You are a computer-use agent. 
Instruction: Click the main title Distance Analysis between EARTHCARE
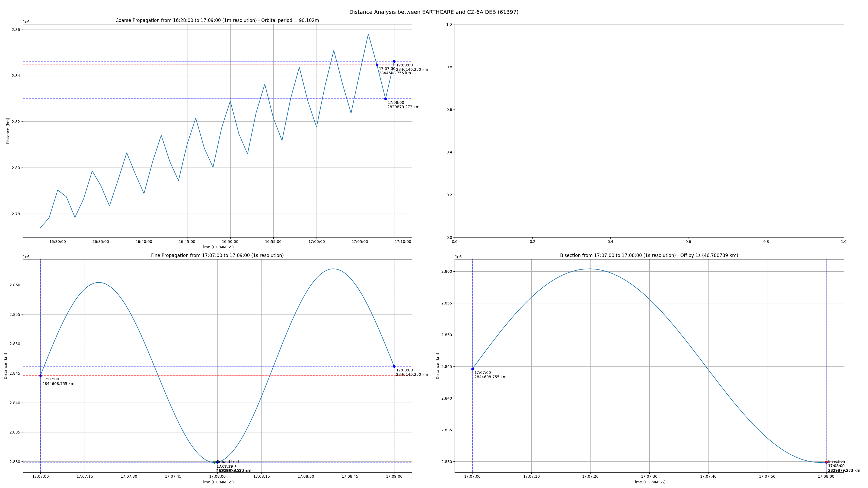[x=434, y=12]
